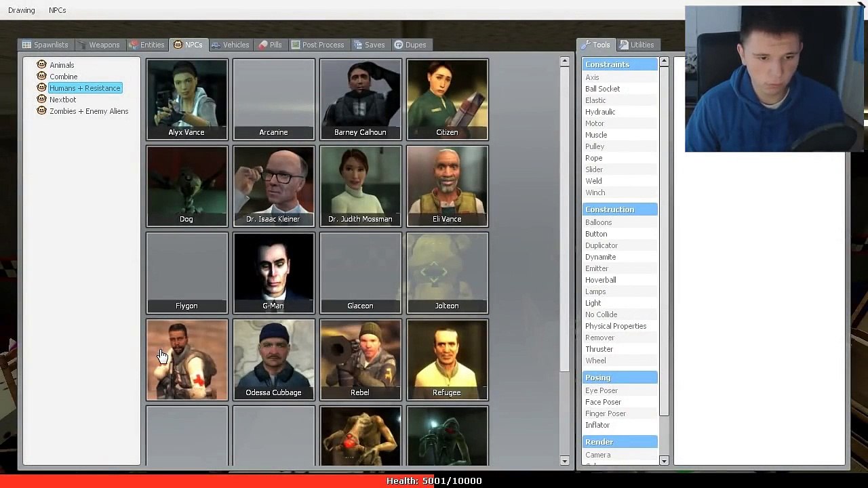Spawn the Eli Vance NPC
Image resolution: width=868 pixels, height=488 pixels.
[x=447, y=186]
